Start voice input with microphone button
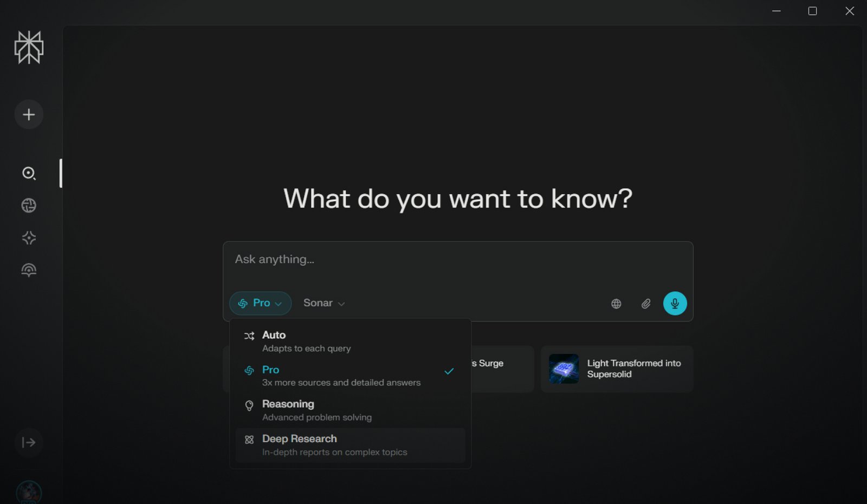Image resolution: width=867 pixels, height=504 pixels. click(x=675, y=303)
